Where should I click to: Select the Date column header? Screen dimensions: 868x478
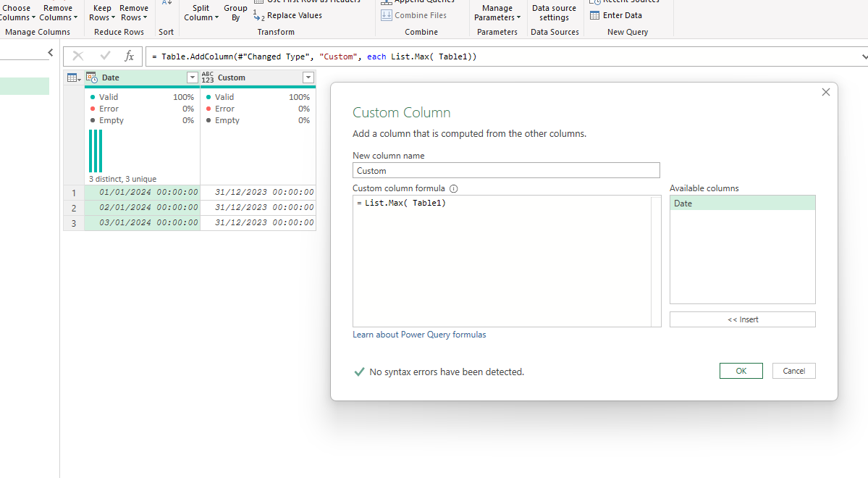pos(143,77)
